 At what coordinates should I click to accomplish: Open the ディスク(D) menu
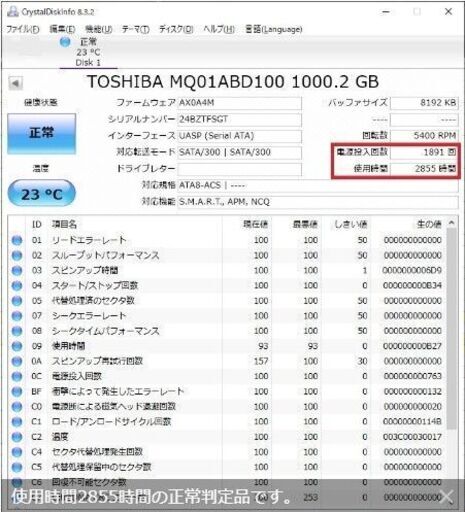pyautogui.click(x=176, y=29)
